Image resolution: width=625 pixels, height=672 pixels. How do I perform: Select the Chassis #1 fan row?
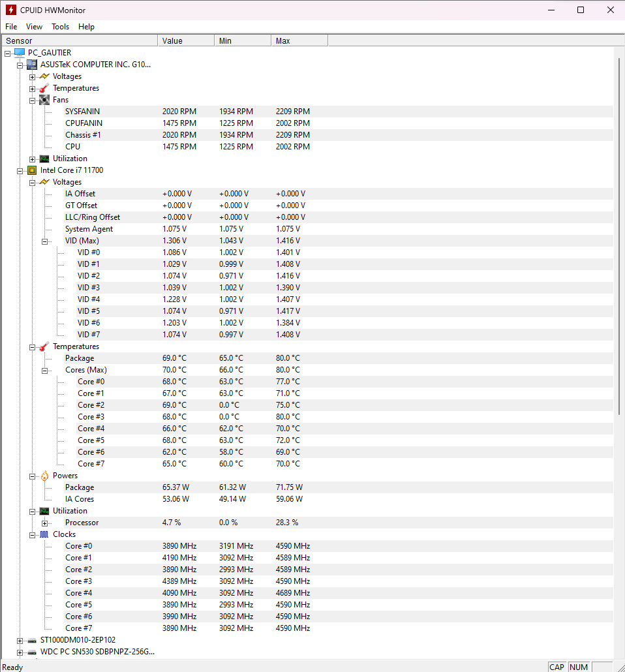point(339,135)
